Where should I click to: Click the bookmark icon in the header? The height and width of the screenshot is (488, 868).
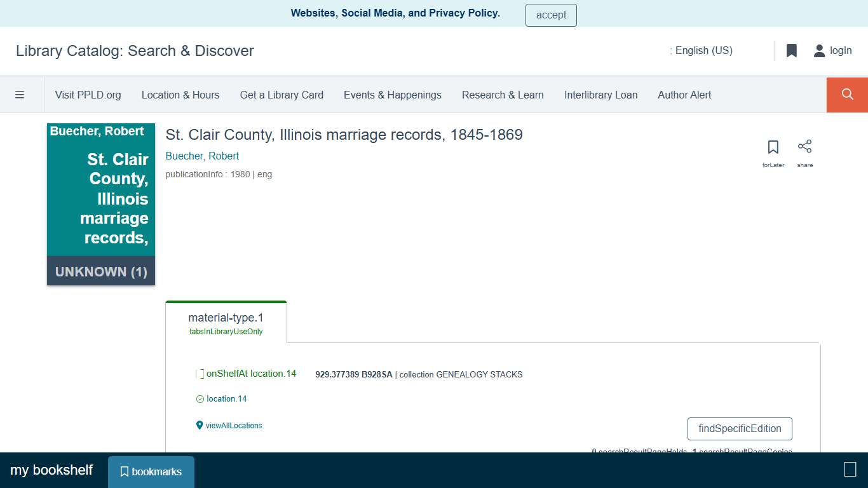point(791,50)
